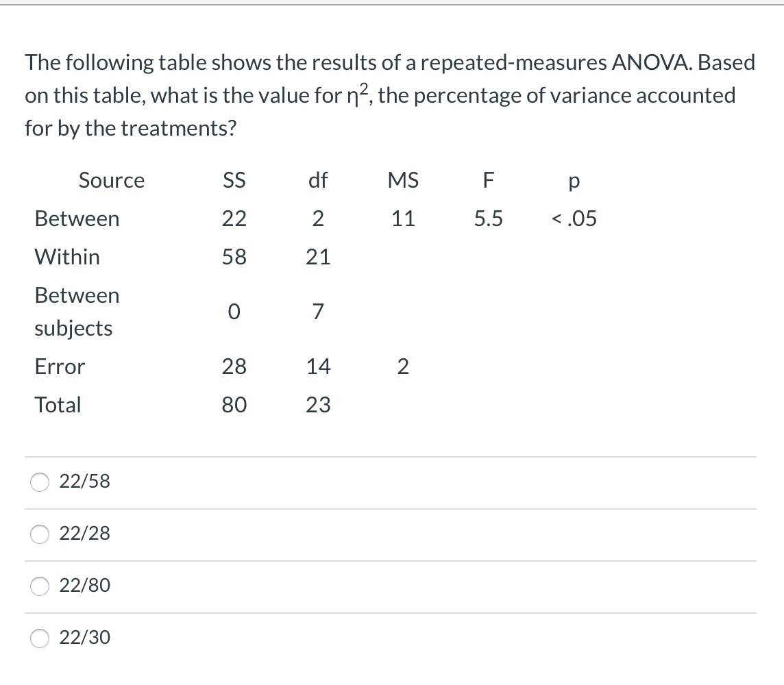Click the answer label text 22/30

84,638
